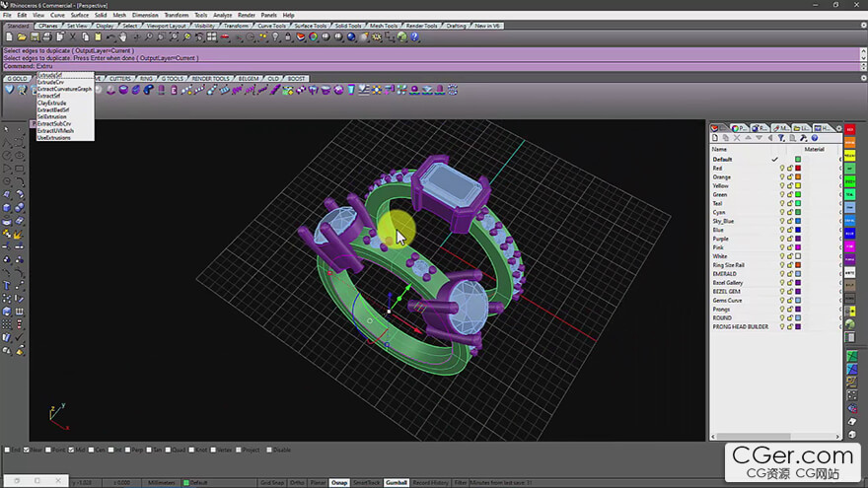Switch to the RENDER TOOLS toolbar tab
This screenshot has width=868, height=488.
210,79
